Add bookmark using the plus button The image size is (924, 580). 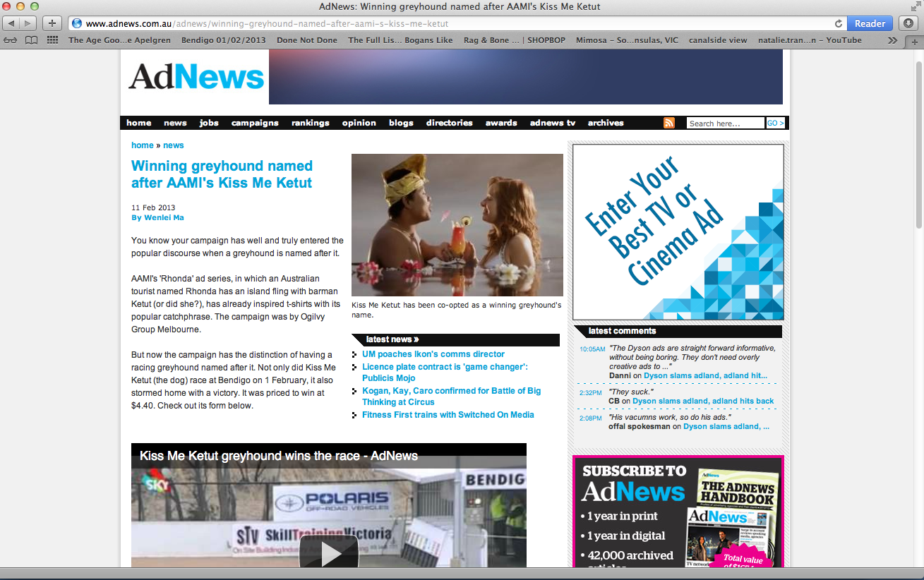coord(52,23)
